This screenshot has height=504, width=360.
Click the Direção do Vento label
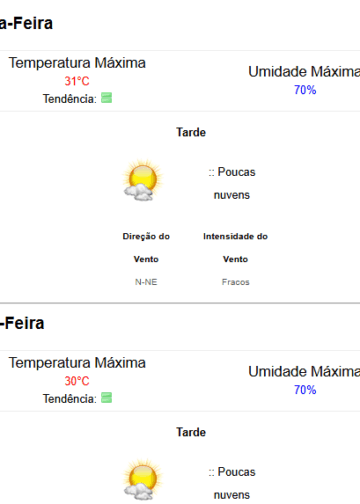click(x=146, y=248)
